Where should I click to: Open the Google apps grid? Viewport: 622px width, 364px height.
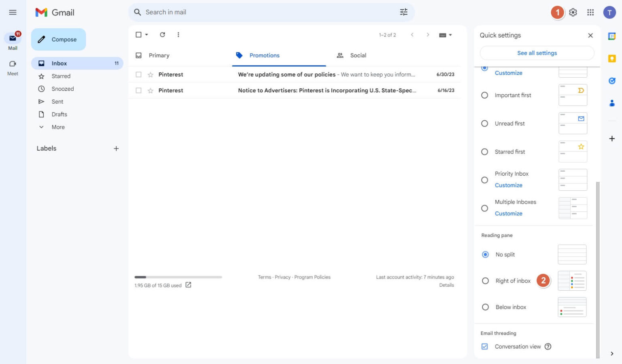(591, 12)
